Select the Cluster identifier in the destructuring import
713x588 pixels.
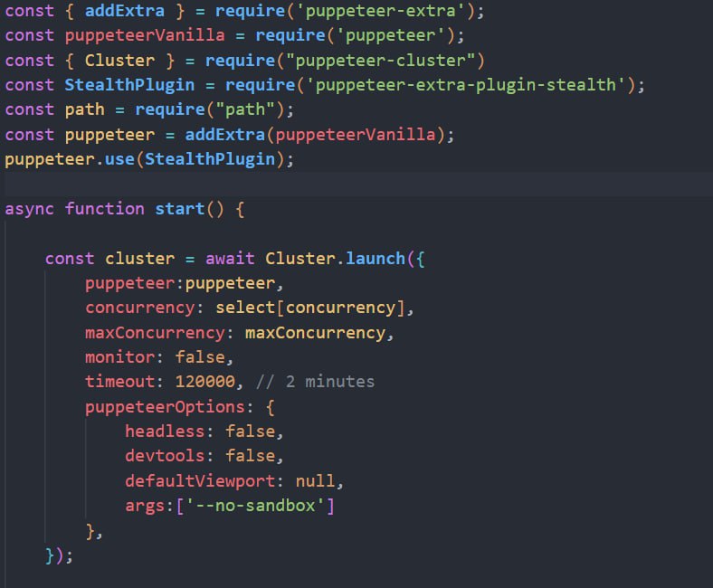click(120, 61)
